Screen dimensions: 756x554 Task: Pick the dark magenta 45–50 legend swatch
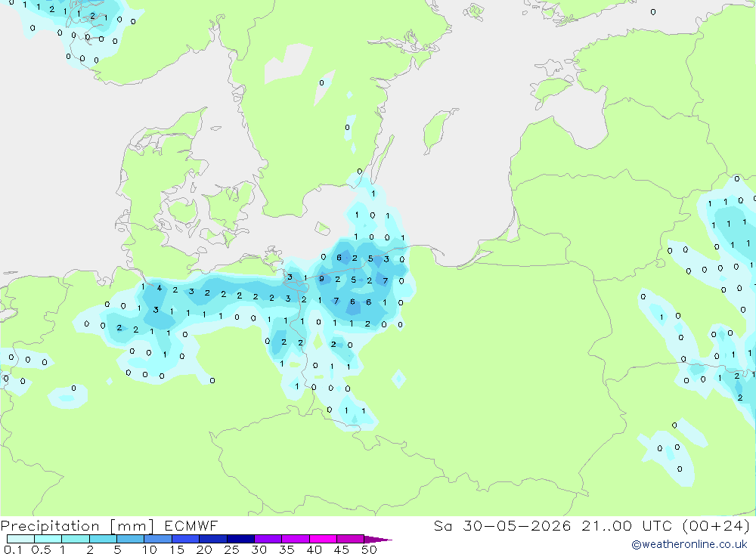click(350, 539)
